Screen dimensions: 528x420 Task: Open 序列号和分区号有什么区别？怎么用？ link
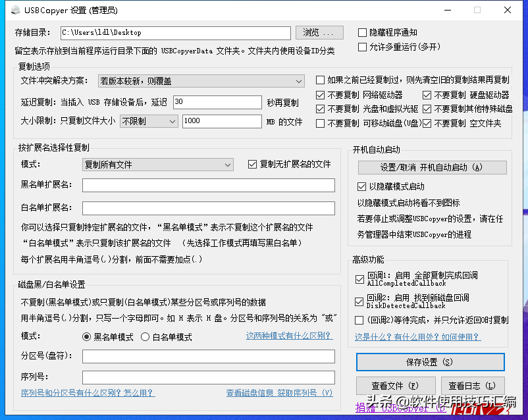88,393
